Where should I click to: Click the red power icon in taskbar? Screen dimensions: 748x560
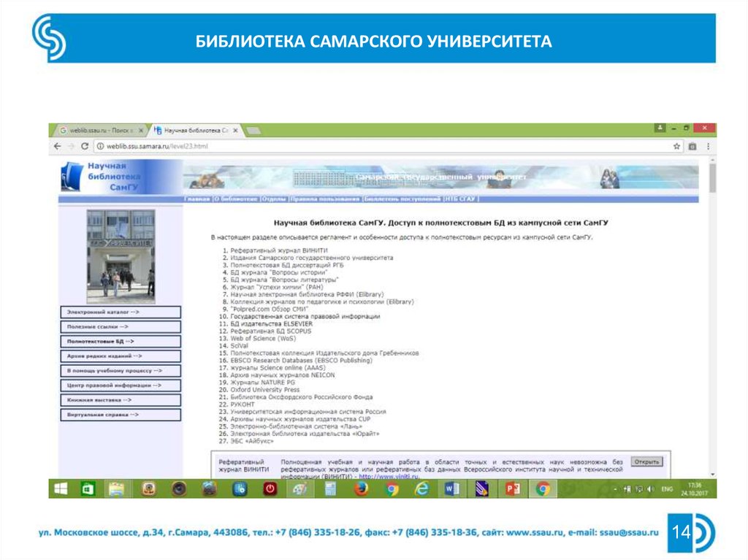click(x=270, y=489)
